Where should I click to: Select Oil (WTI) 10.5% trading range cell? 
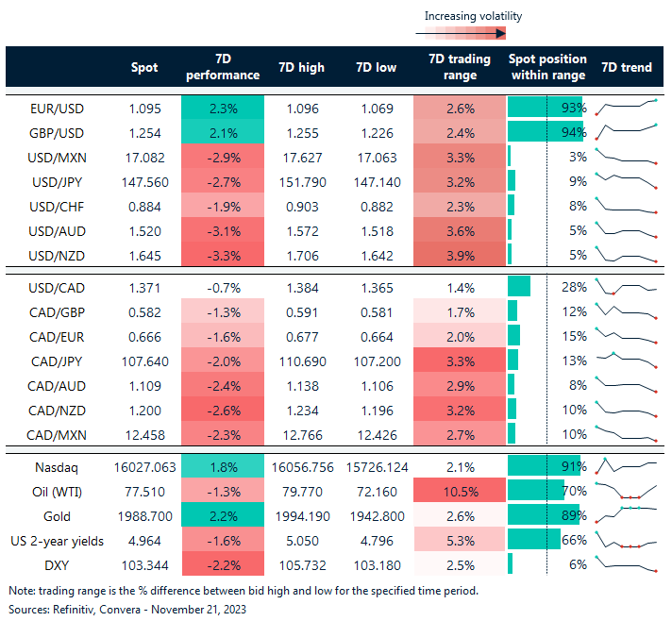coord(459,491)
